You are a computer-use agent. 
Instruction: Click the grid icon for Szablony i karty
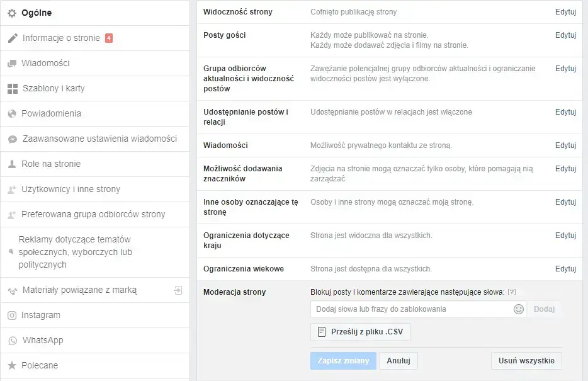pos(12,89)
